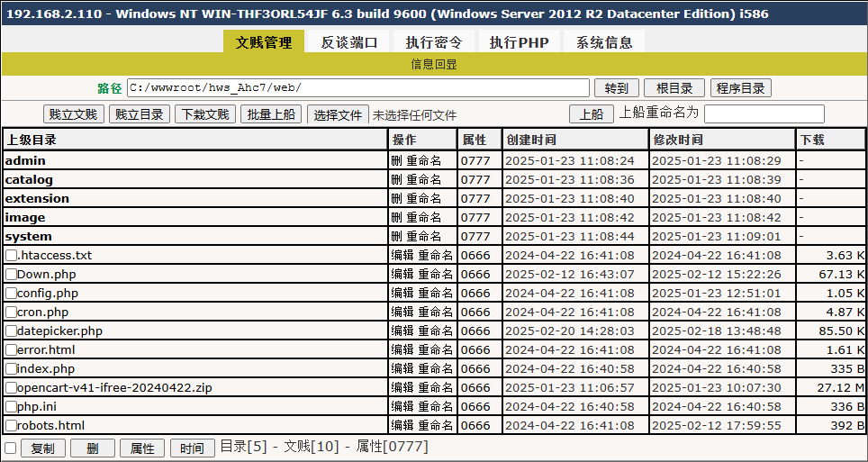The height and width of the screenshot is (462, 868).
Task: Click the 转到 button
Action: point(617,88)
